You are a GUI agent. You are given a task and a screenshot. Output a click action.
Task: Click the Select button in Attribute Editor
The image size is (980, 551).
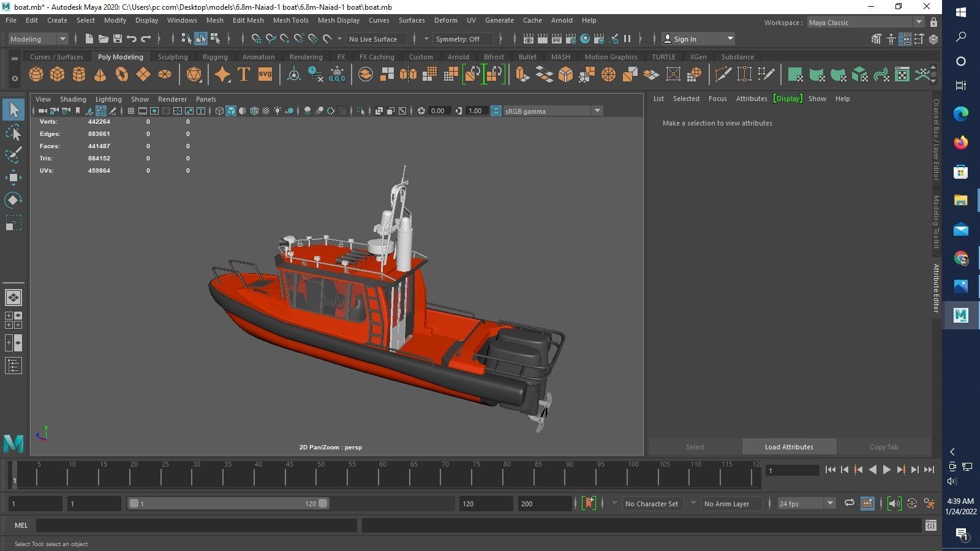coord(695,447)
